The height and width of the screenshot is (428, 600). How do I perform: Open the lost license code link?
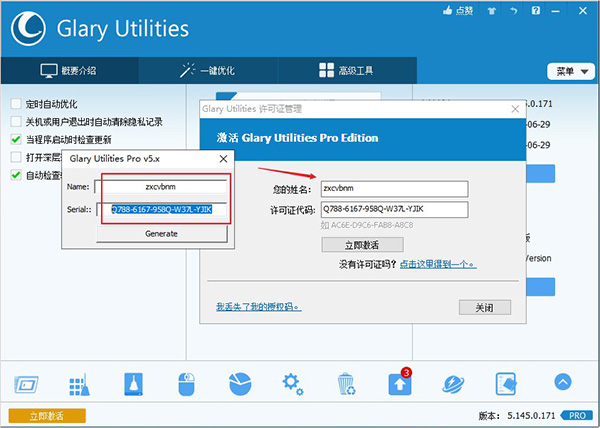point(259,307)
